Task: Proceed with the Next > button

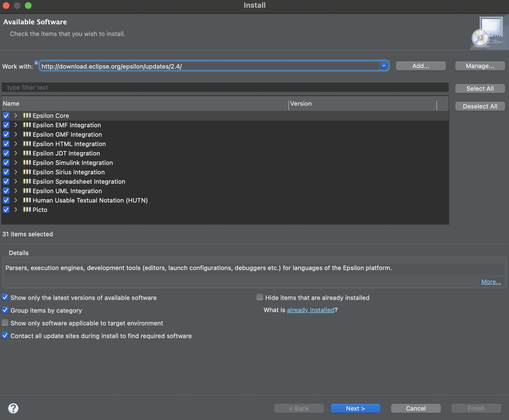Action: (x=355, y=408)
